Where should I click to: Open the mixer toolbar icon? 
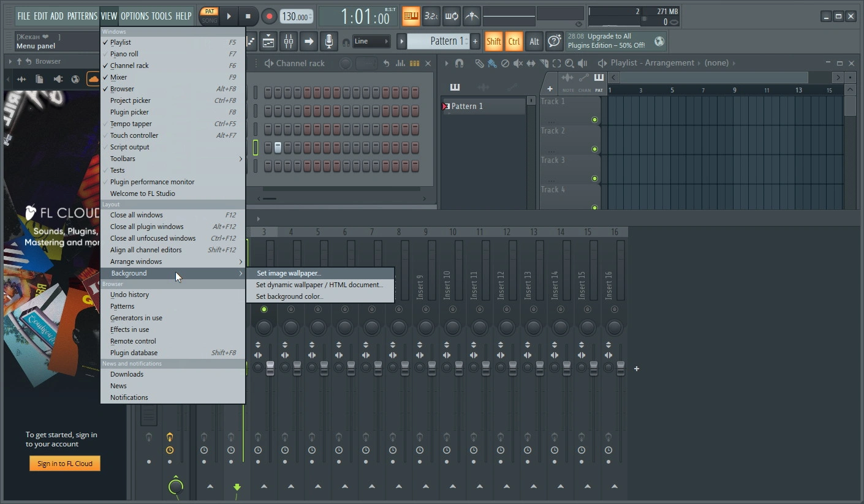click(289, 42)
